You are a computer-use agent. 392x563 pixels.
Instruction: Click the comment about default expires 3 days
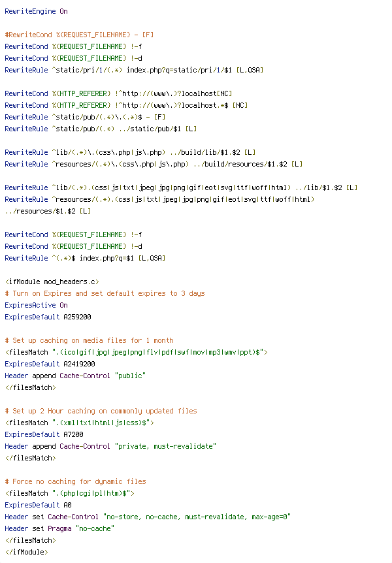click(x=105, y=293)
